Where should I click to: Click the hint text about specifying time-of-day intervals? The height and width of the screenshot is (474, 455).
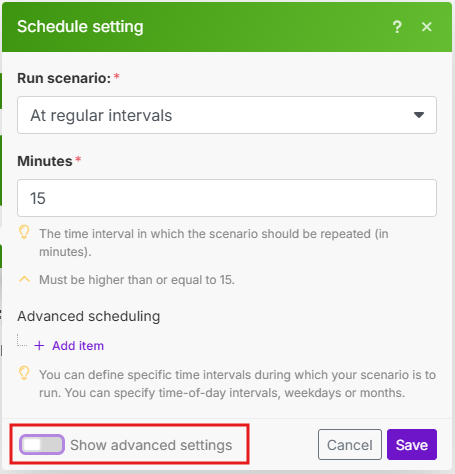point(237,384)
